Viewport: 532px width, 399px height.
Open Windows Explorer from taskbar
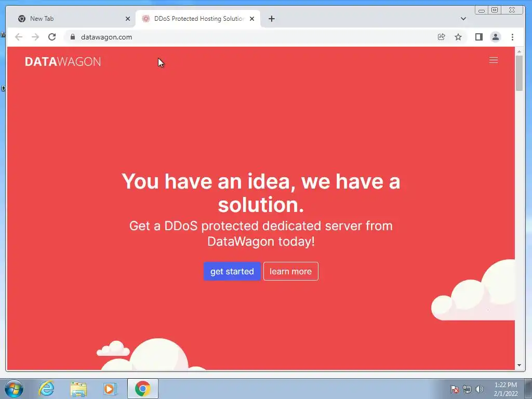click(78, 389)
